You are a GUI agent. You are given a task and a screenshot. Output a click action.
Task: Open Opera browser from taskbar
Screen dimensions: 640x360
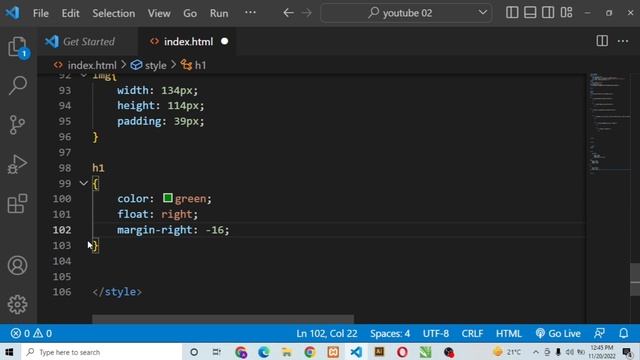[x=402, y=352]
